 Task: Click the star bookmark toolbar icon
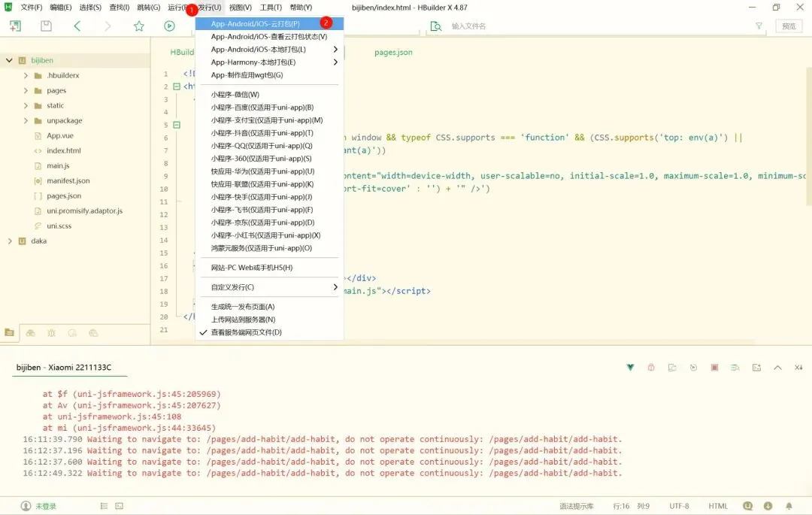click(139, 26)
